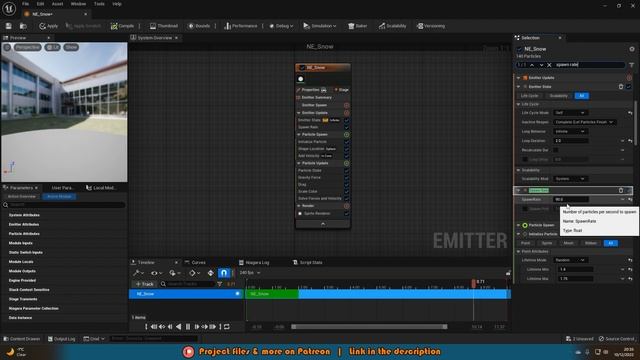
Task: Open the Tools menu
Action: [99, 4]
